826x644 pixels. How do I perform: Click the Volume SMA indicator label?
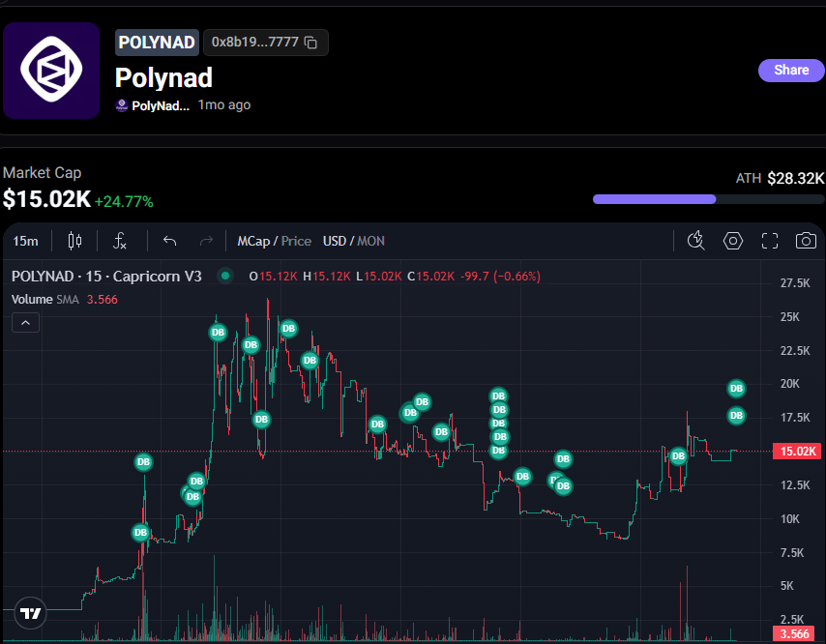(45, 300)
